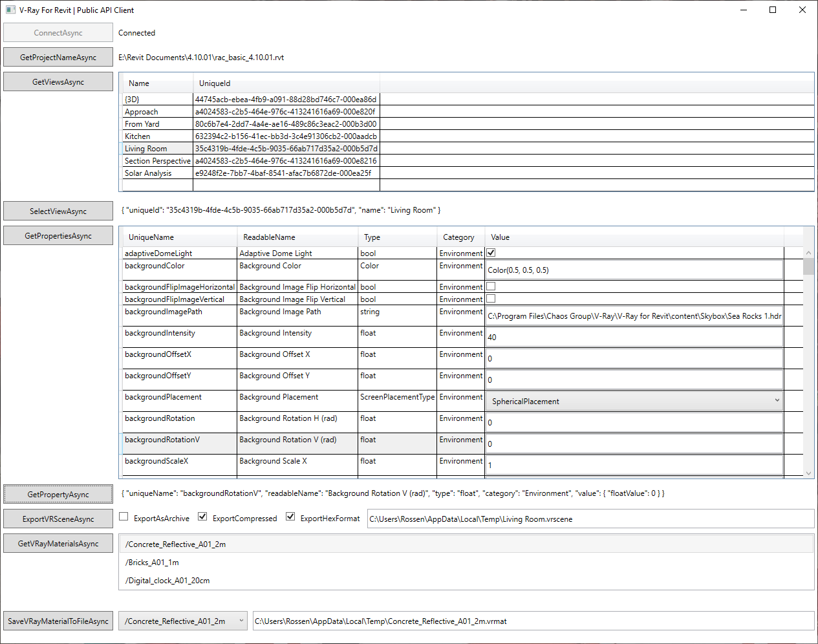Select the backgroundColor unique name cell
The height and width of the screenshot is (644, 818).
click(180, 270)
